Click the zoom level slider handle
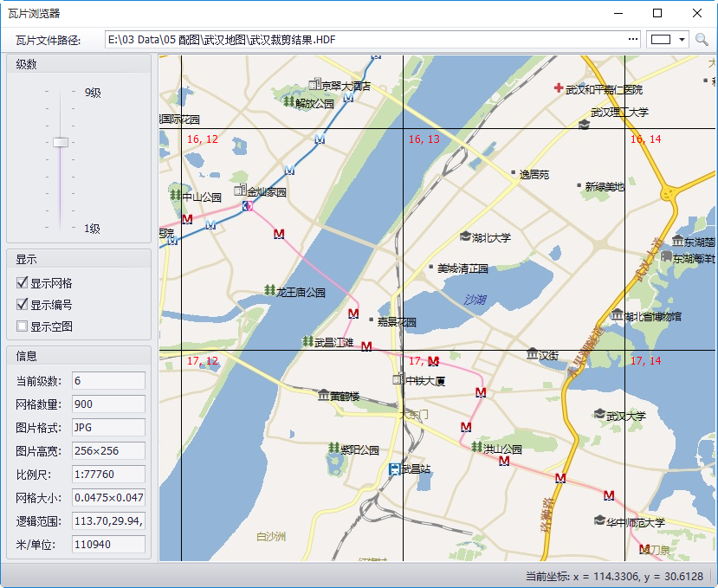Screen dimensions: 718x588 click(x=61, y=142)
